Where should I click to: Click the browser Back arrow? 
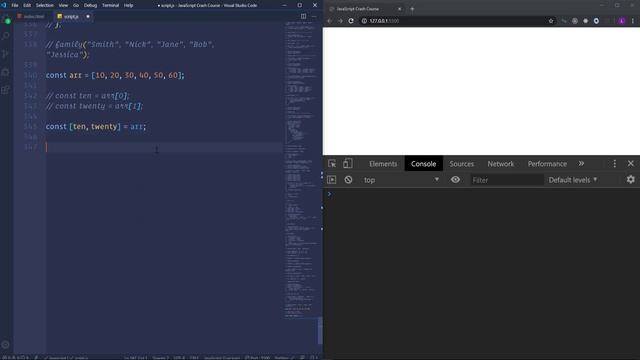point(330,21)
